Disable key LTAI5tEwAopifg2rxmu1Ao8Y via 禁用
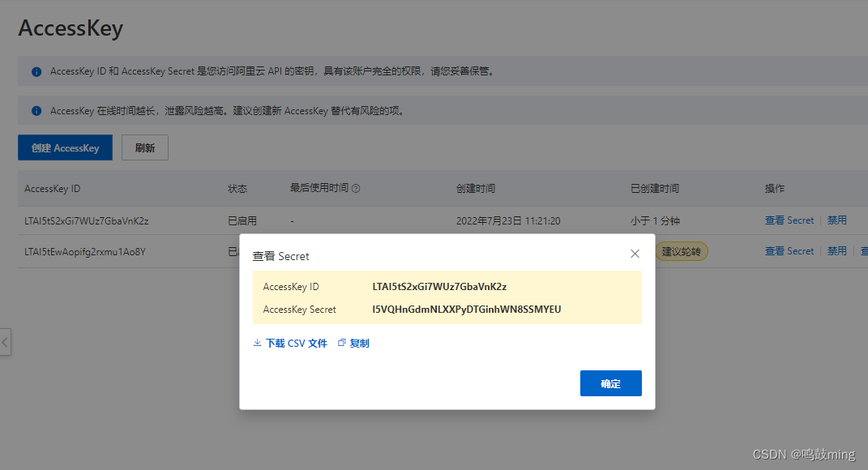 [x=836, y=251]
